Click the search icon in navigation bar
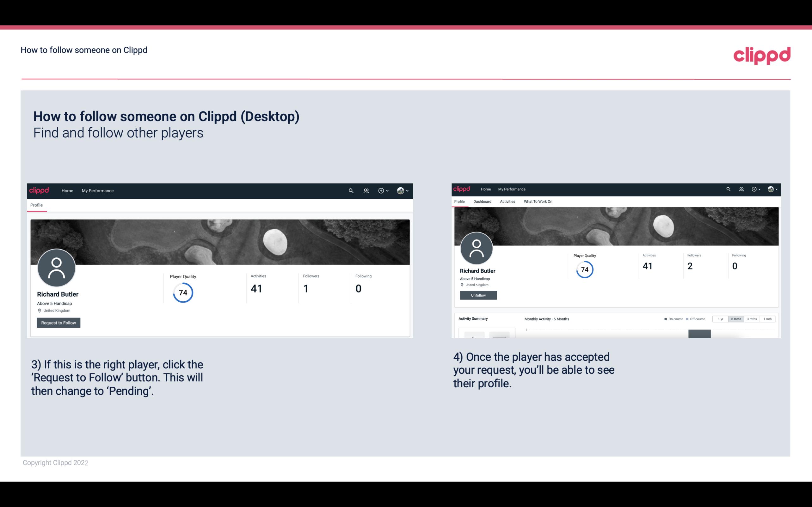 point(350,190)
